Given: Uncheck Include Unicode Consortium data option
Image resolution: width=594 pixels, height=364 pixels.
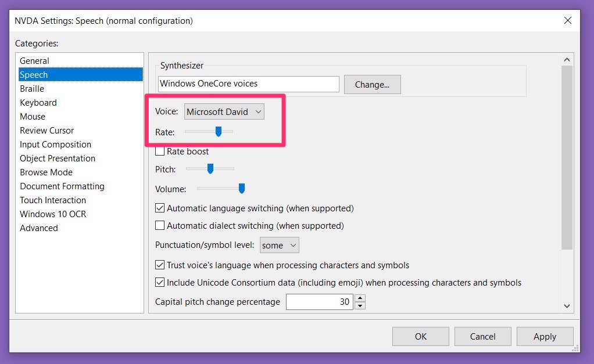Looking at the screenshot, I should pos(160,283).
